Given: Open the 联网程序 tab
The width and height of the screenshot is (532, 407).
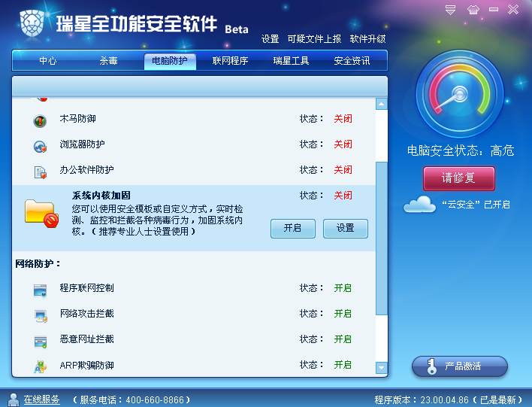Looking at the screenshot, I should coord(231,61).
